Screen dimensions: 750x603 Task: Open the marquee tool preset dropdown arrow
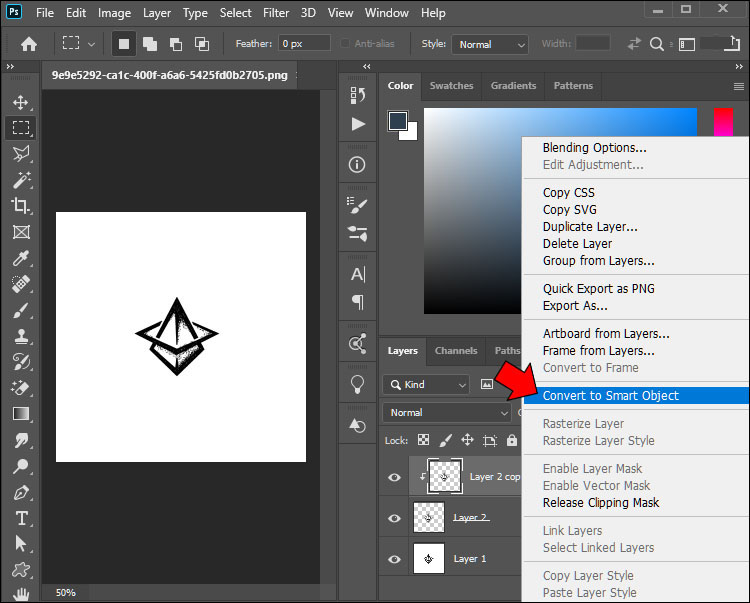coord(91,44)
